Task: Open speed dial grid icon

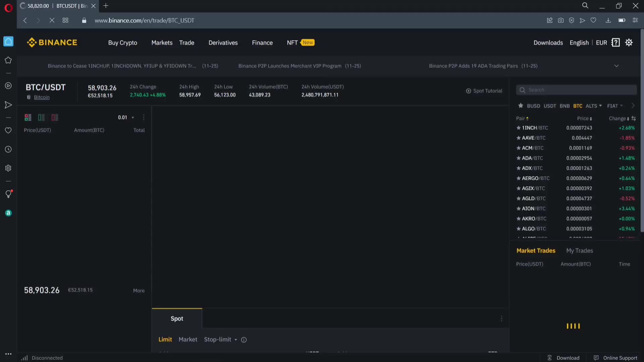Action: point(65,20)
